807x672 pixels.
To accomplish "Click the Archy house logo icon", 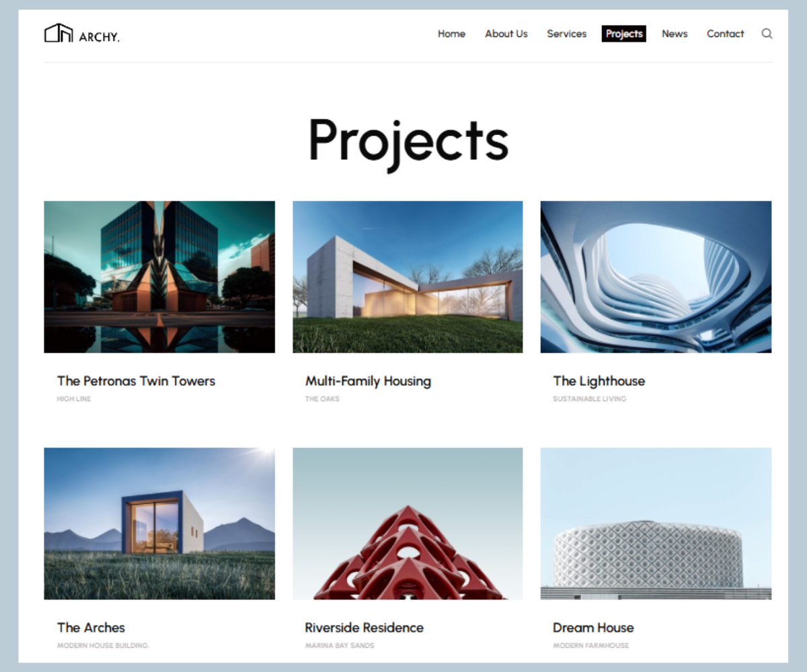I will point(59,34).
